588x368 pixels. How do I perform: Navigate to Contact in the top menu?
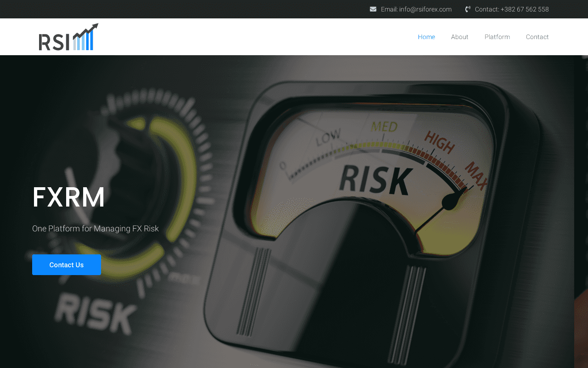coord(537,37)
